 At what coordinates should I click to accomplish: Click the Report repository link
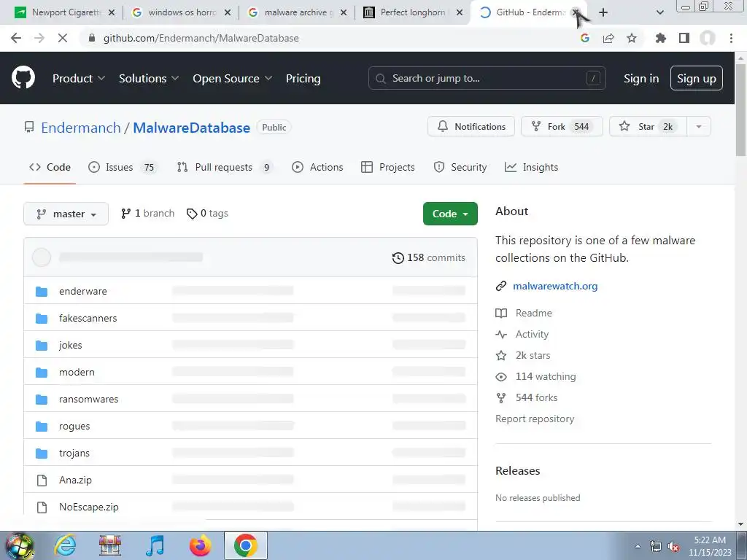click(535, 419)
